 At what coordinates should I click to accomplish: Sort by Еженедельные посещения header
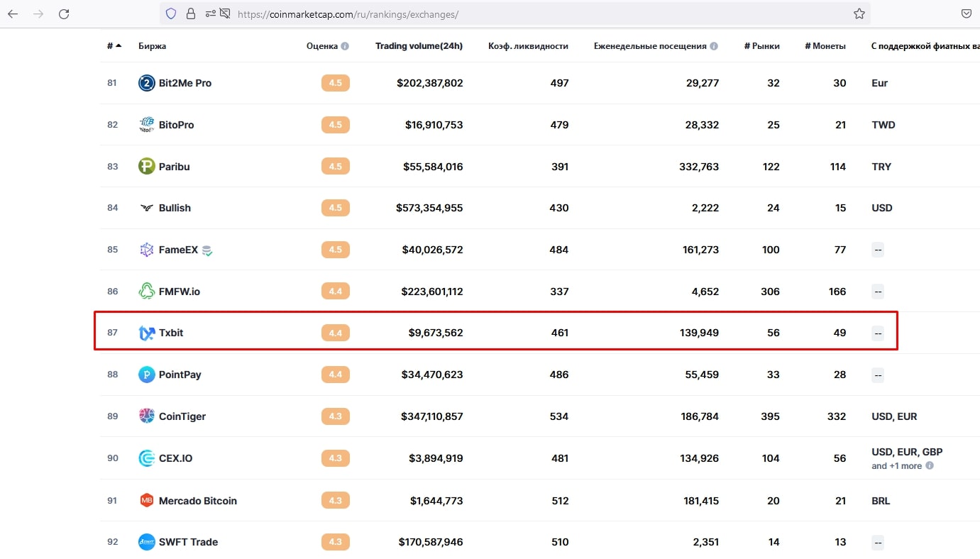click(x=650, y=46)
